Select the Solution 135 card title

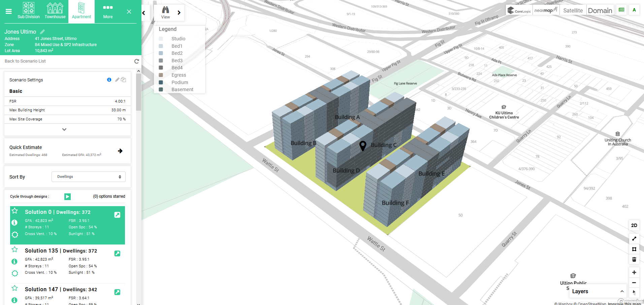coord(61,251)
